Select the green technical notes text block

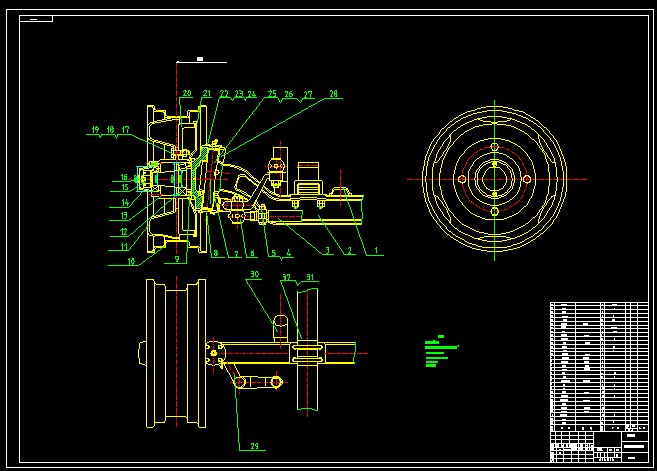coord(438,351)
